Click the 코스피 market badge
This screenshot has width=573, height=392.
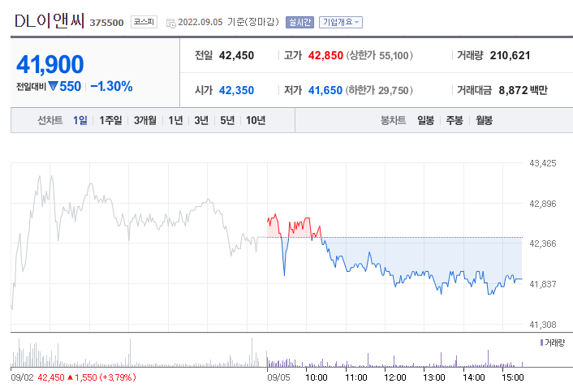144,22
